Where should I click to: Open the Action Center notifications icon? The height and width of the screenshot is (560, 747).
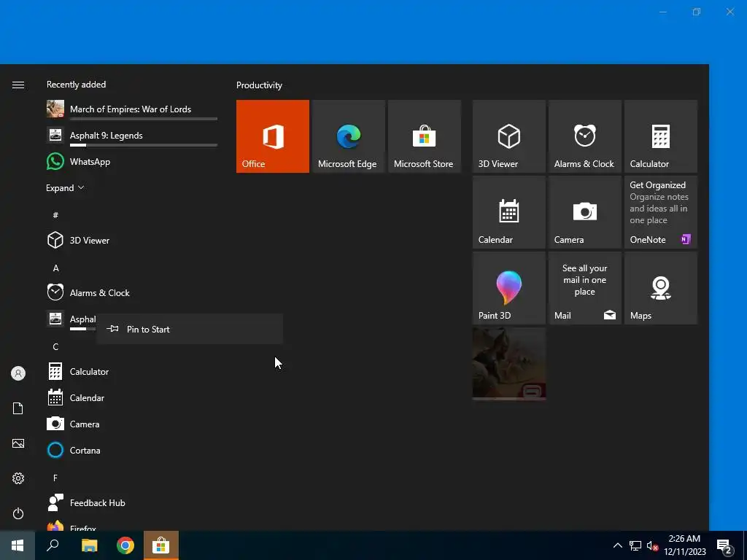[724, 545]
